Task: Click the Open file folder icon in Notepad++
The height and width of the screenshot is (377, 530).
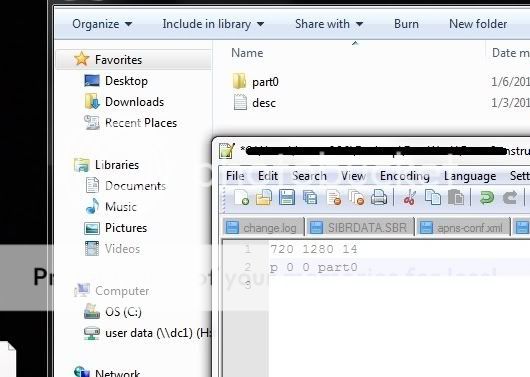Action: pyautogui.click(x=264, y=197)
